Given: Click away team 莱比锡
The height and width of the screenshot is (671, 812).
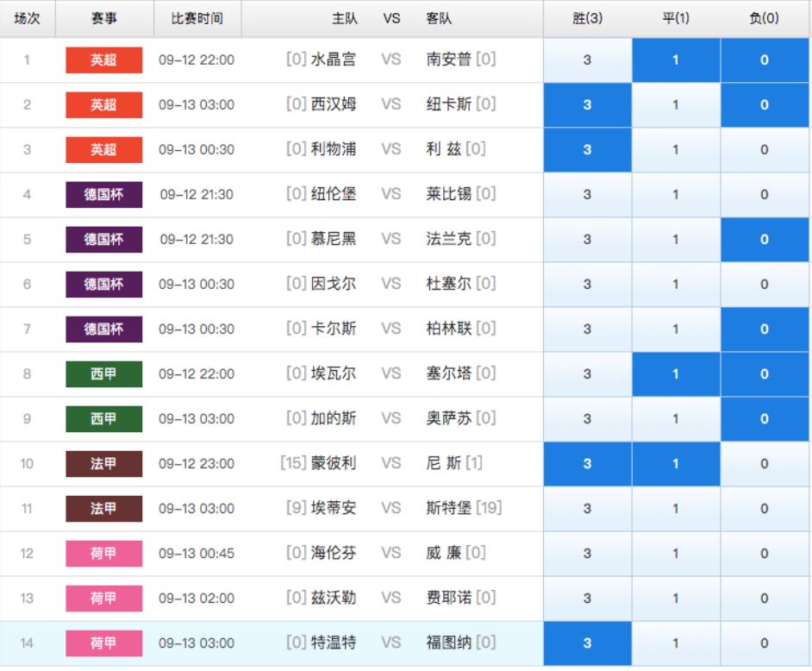Looking at the screenshot, I should (x=448, y=194).
